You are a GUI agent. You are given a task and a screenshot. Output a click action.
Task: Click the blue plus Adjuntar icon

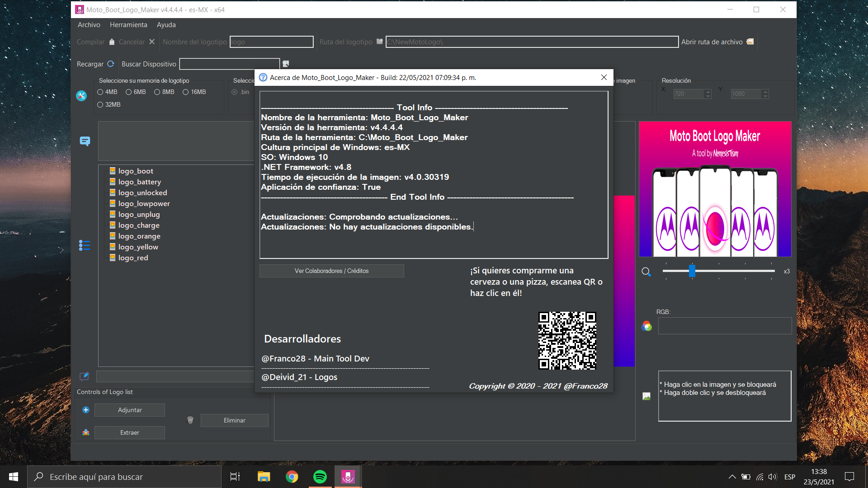[86, 410]
